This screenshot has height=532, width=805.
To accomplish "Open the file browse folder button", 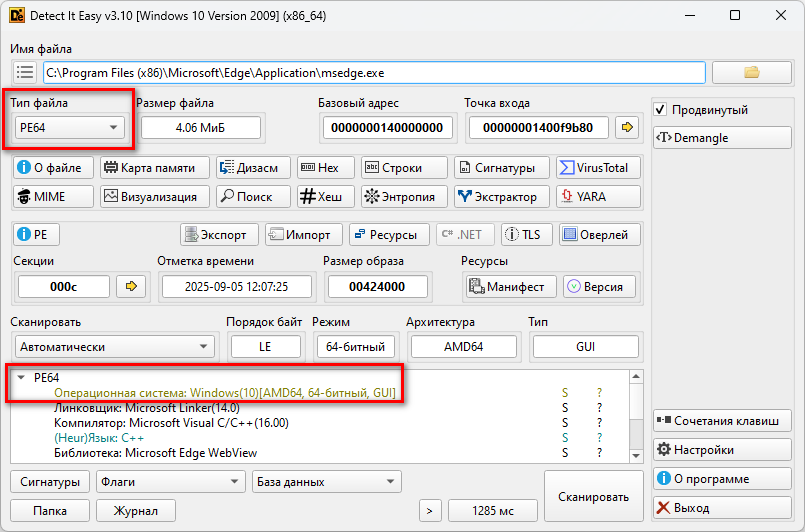I will (x=752, y=72).
